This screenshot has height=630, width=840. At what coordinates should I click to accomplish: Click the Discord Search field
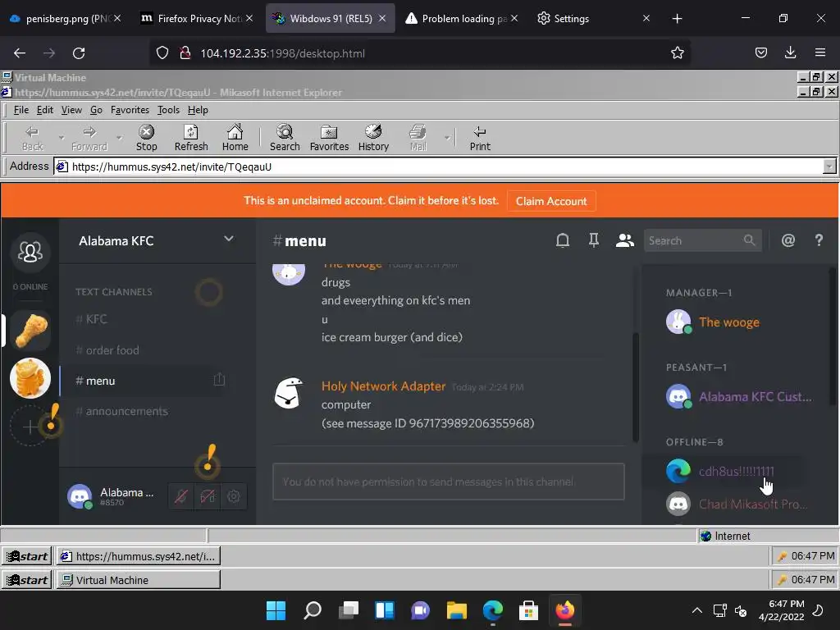[x=702, y=240]
